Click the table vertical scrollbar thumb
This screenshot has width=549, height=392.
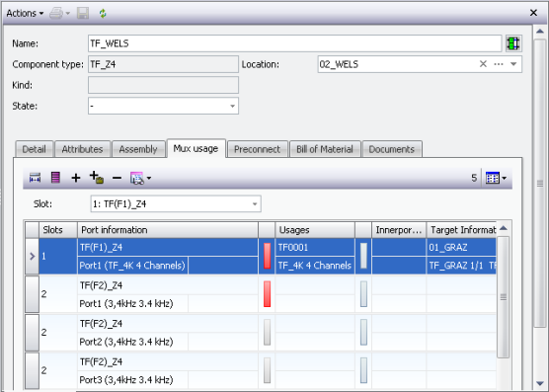[x=504, y=297]
